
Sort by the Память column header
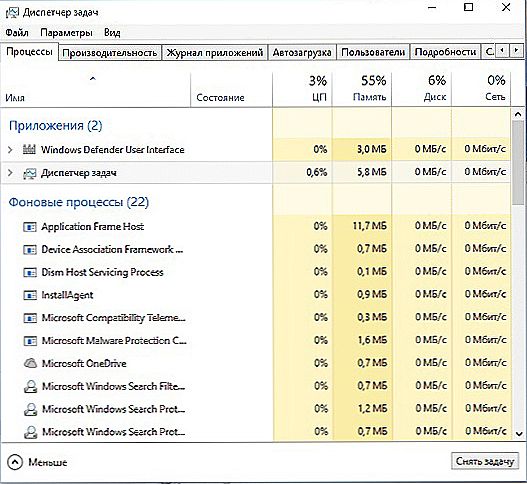pos(362,90)
